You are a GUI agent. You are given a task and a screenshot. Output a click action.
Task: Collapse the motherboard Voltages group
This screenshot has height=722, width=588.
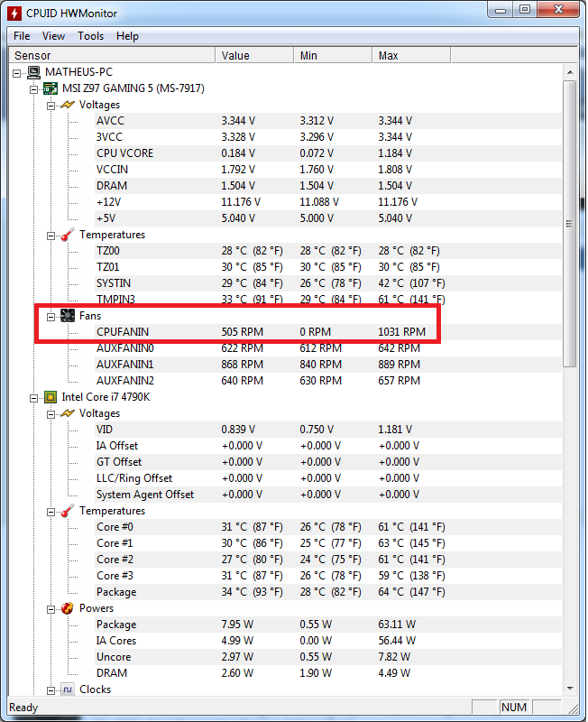click(x=51, y=106)
